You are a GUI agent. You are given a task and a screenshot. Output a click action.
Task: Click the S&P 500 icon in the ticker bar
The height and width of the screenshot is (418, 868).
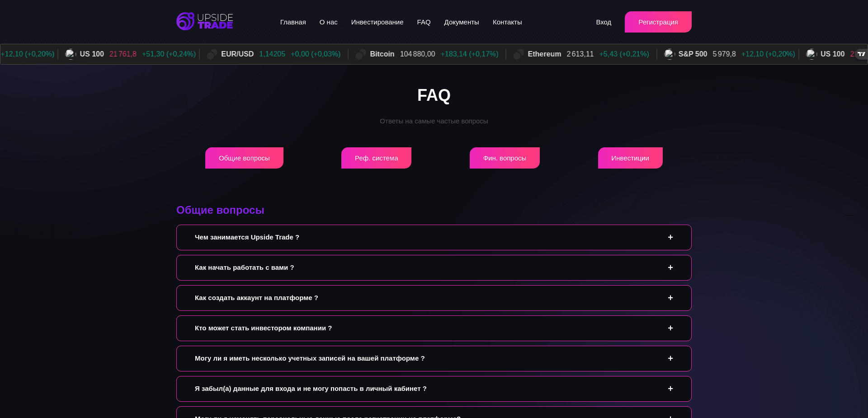[x=669, y=54]
